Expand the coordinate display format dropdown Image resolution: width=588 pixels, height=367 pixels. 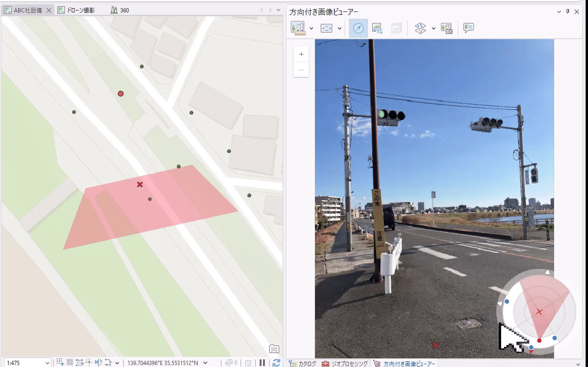click(205, 363)
